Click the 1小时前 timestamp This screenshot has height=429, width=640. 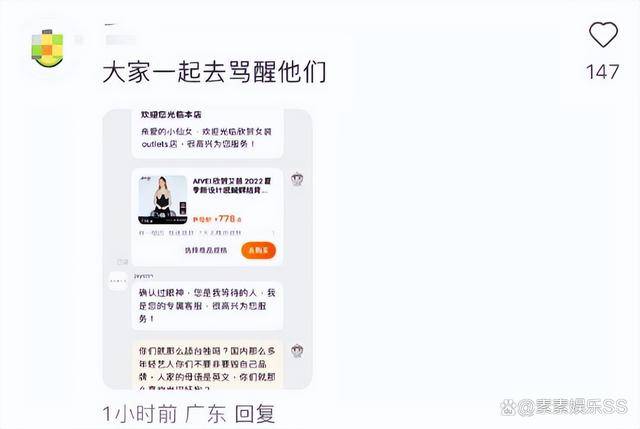[139, 414]
